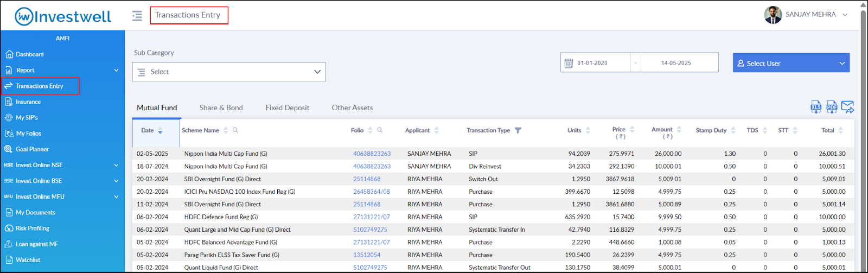Image resolution: width=868 pixels, height=273 pixels.
Task: Open folio 26458364/08 link
Action: point(372,192)
